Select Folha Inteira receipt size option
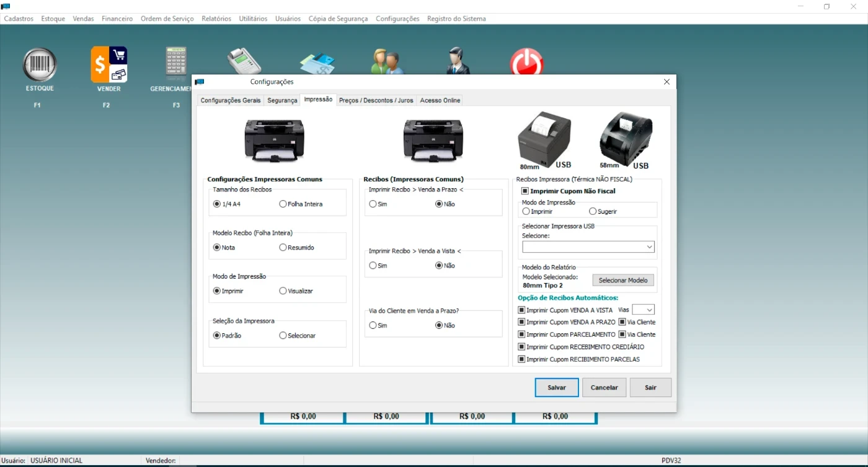Image resolution: width=868 pixels, height=467 pixels. click(x=283, y=204)
